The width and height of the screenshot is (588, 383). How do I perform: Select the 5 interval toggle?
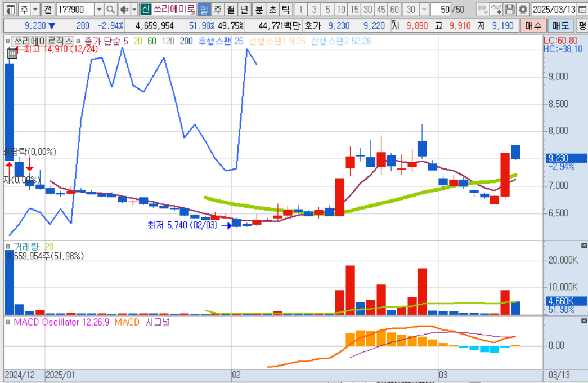(x=327, y=10)
